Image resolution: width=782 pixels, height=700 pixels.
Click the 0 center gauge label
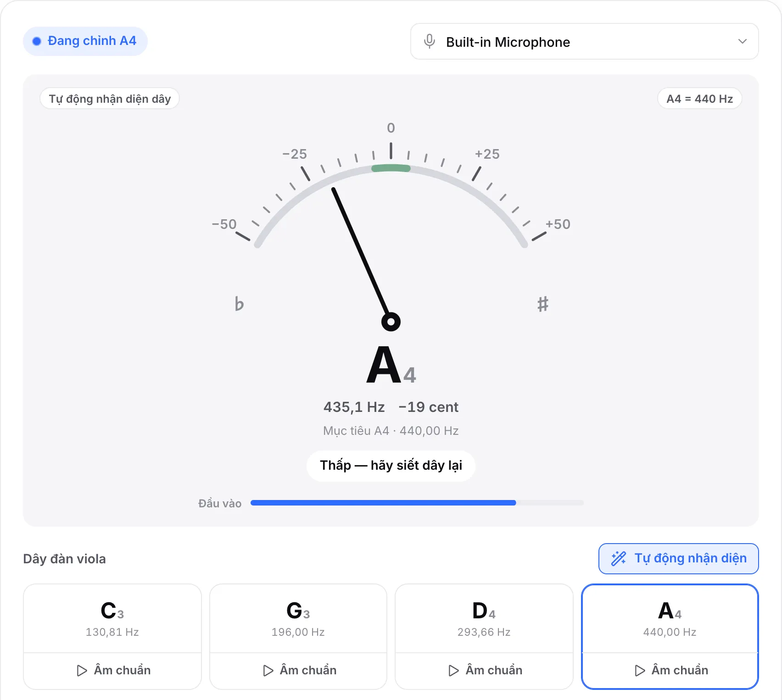pyautogui.click(x=391, y=128)
